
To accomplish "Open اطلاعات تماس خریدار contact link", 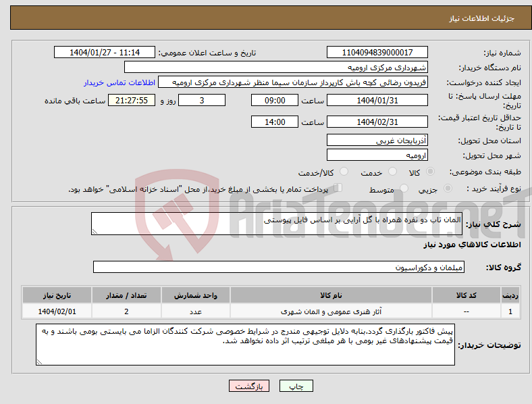I will pyautogui.click(x=119, y=82).
